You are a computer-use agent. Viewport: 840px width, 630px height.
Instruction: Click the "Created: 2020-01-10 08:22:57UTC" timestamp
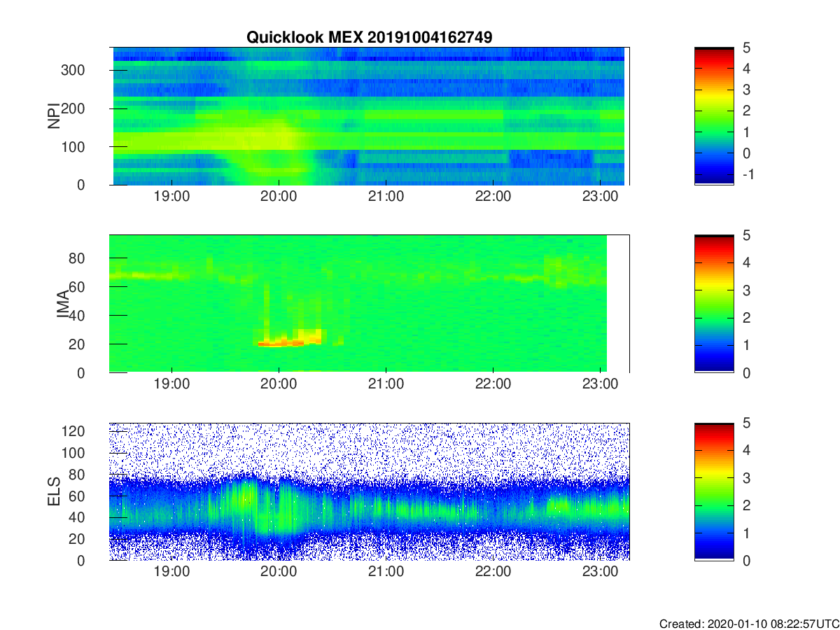[x=749, y=624]
